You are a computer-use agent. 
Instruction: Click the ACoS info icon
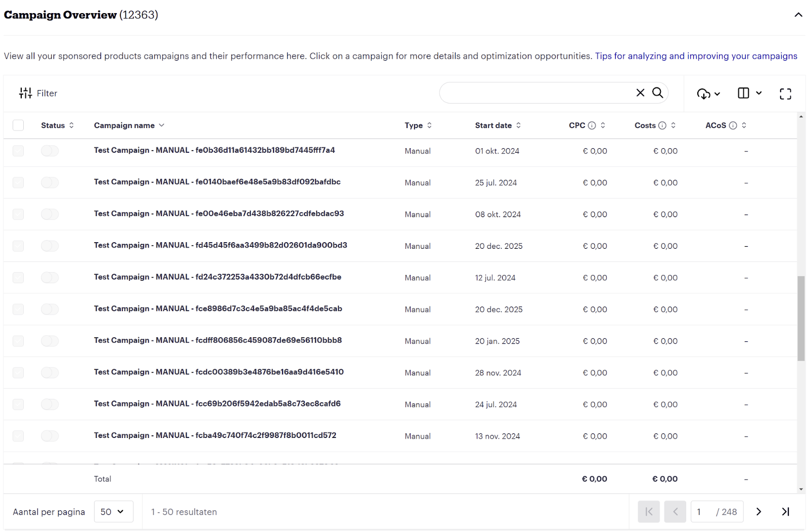pyautogui.click(x=733, y=125)
